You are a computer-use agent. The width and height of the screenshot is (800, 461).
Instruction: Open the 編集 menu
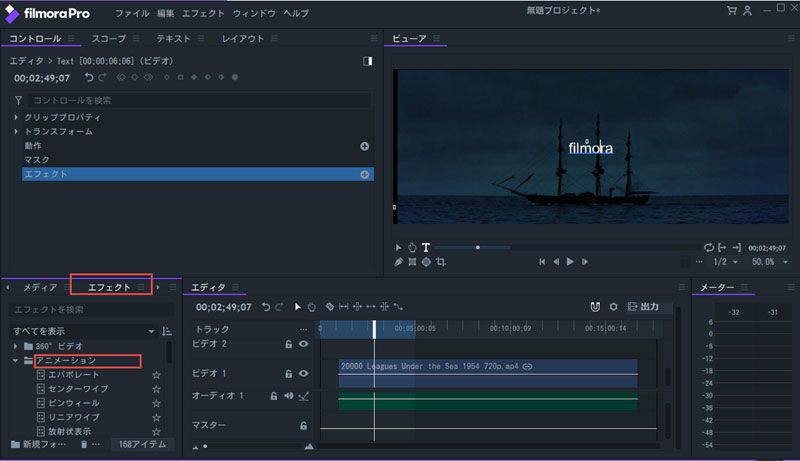click(x=165, y=13)
